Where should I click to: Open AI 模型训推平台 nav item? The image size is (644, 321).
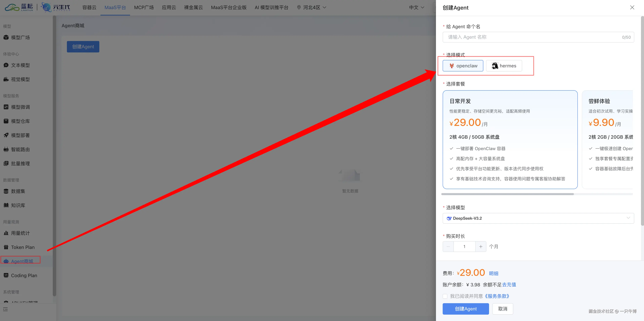click(x=271, y=8)
